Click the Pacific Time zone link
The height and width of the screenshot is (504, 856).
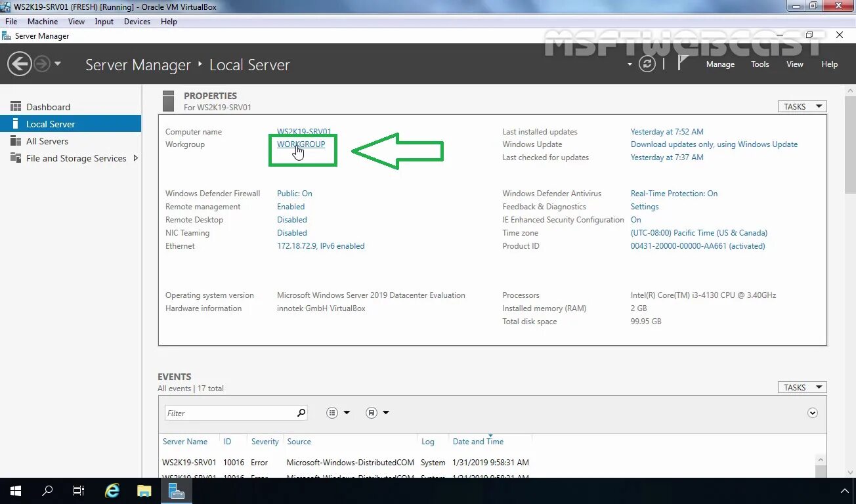[x=699, y=233]
